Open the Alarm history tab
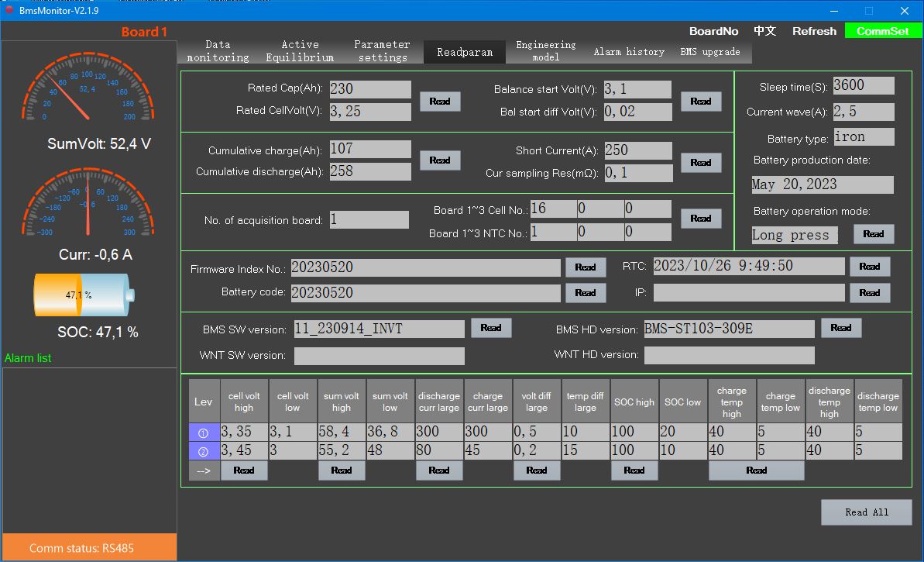This screenshot has width=924, height=562. [x=629, y=52]
